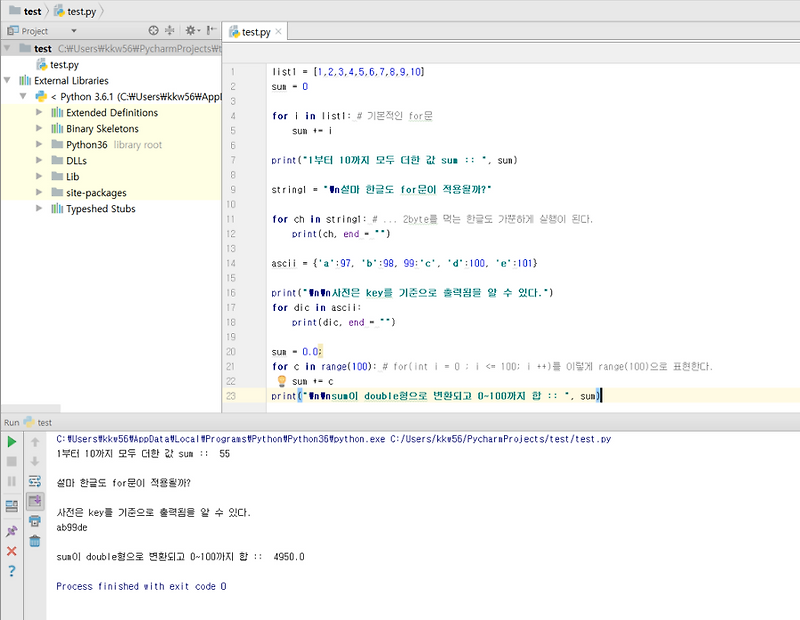The image size is (800, 620).
Task: Collapse all in Project tool window
Action: click(169, 31)
